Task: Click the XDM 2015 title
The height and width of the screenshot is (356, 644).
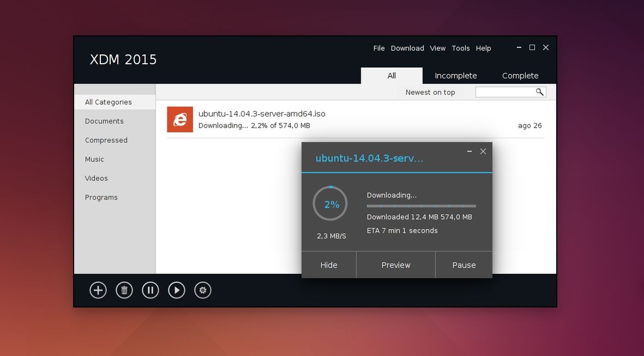Action: point(123,59)
